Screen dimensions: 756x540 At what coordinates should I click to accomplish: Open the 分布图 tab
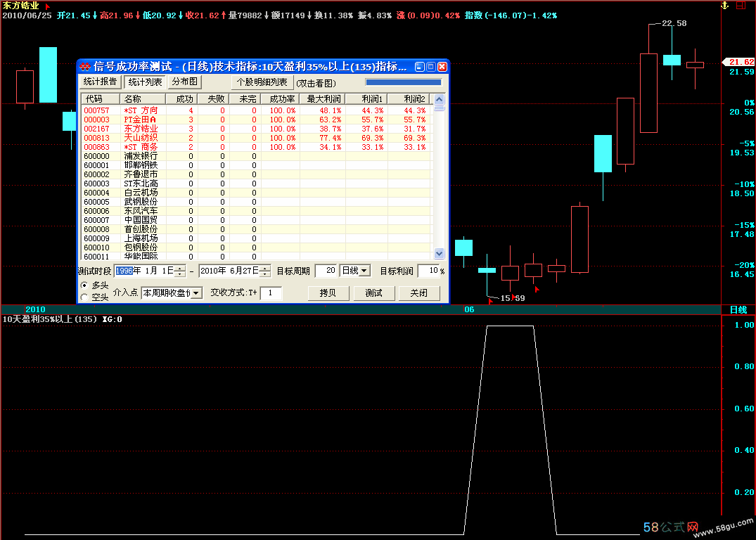(x=185, y=82)
